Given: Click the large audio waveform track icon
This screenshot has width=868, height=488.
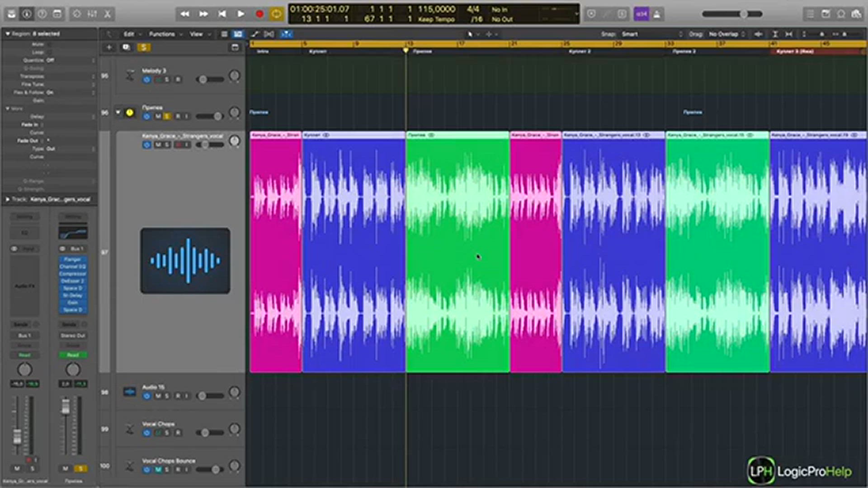Looking at the screenshot, I should [185, 261].
